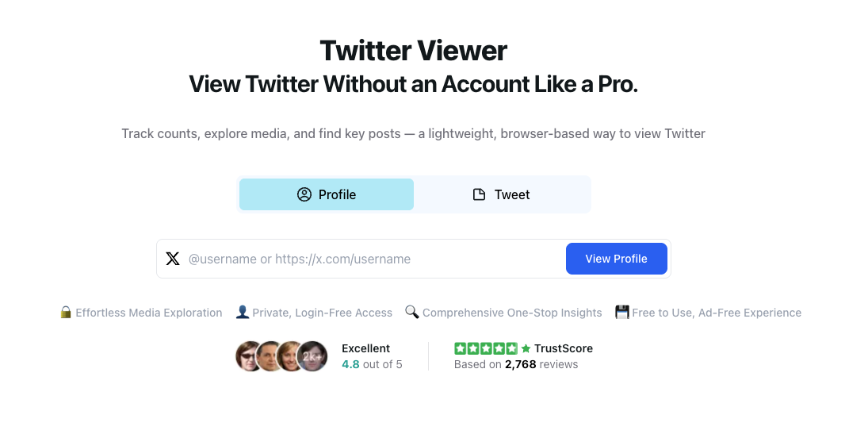868x438 pixels.
Task: Click the person silhouette icon near Private Access
Action: tap(242, 312)
